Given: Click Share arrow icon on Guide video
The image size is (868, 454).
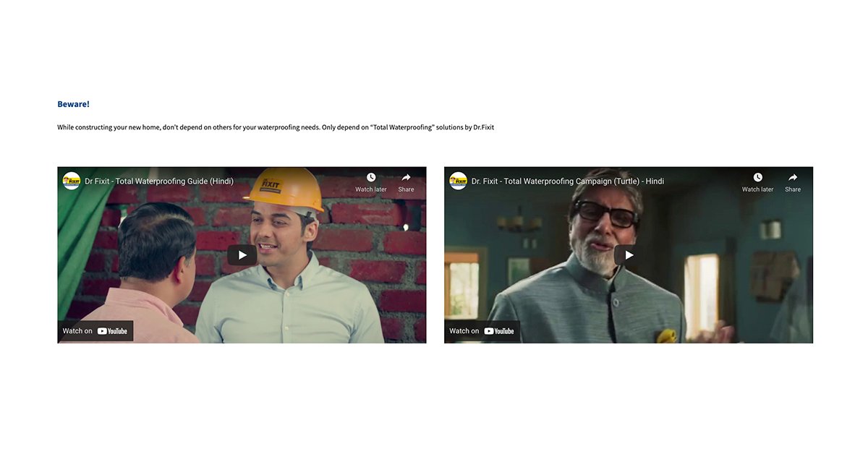Looking at the screenshot, I should [x=406, y=178].
